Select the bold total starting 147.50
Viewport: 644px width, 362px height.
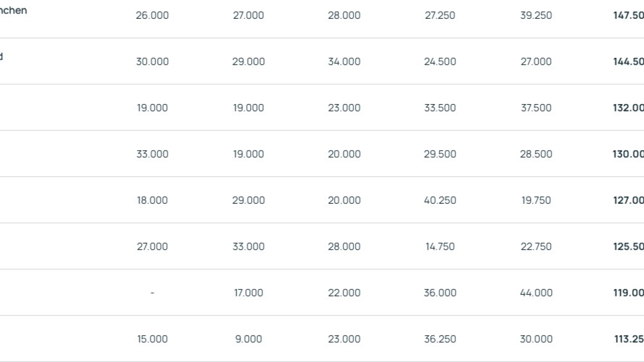click(x=628, y=16)
